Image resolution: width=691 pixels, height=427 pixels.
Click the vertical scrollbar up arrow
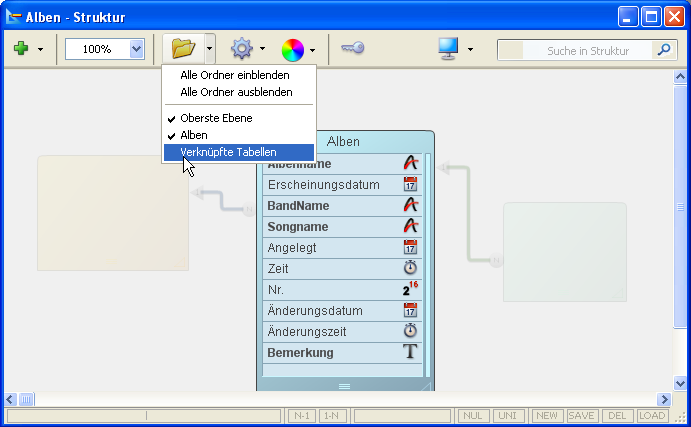(x=680, y=77)
